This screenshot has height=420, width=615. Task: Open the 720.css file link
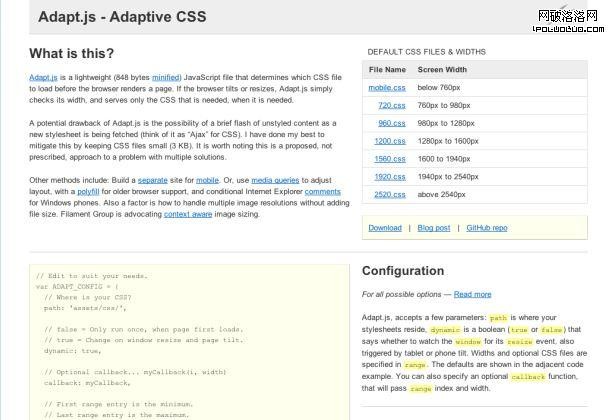coord(391,105)
